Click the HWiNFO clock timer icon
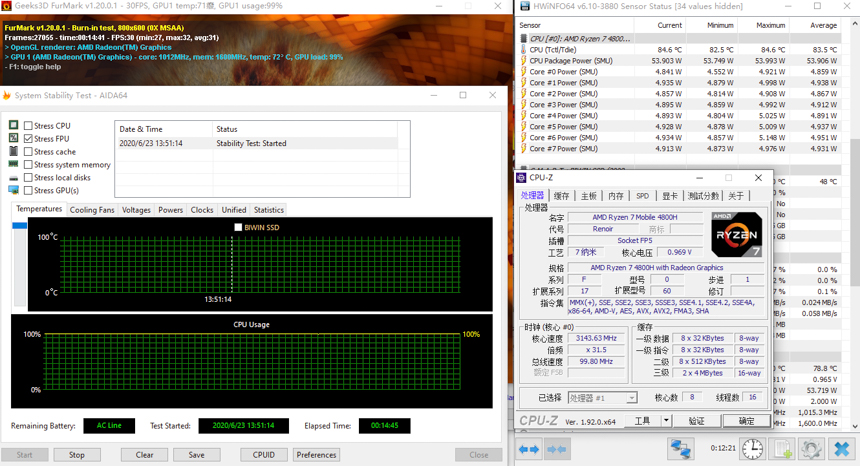Viewport: 860px width, 466px height. [752, 450]
